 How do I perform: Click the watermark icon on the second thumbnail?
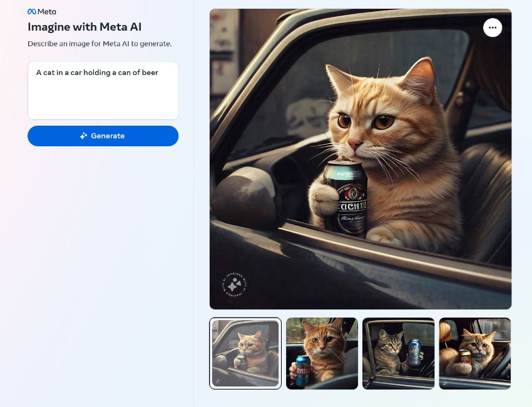coord(292,383)
